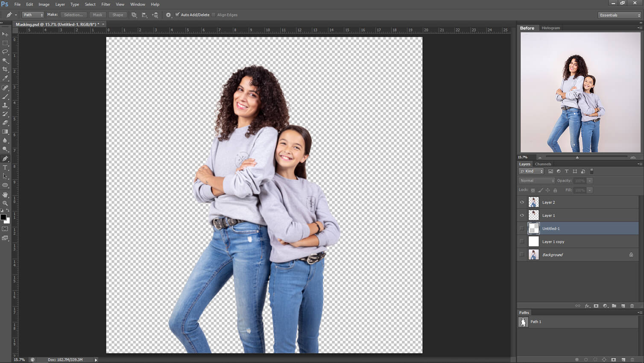The height and width of the screenshot is (363, 644).
Task: Create new layer group folder
Action: coord(614,306)
